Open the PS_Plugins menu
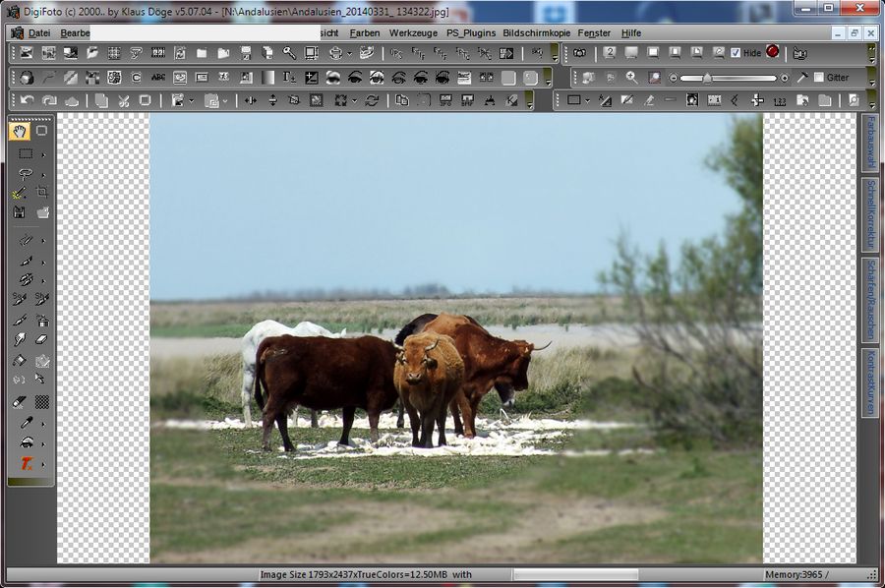 471,32
